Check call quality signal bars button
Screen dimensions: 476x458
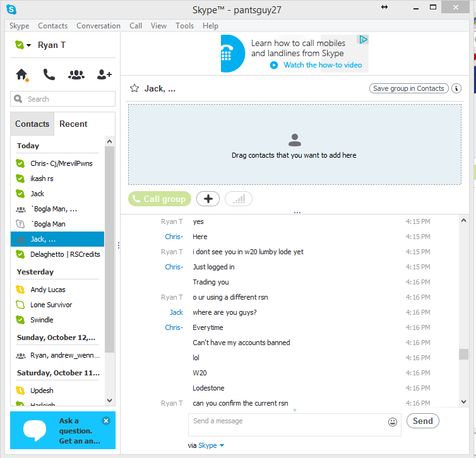click(239, 199)
